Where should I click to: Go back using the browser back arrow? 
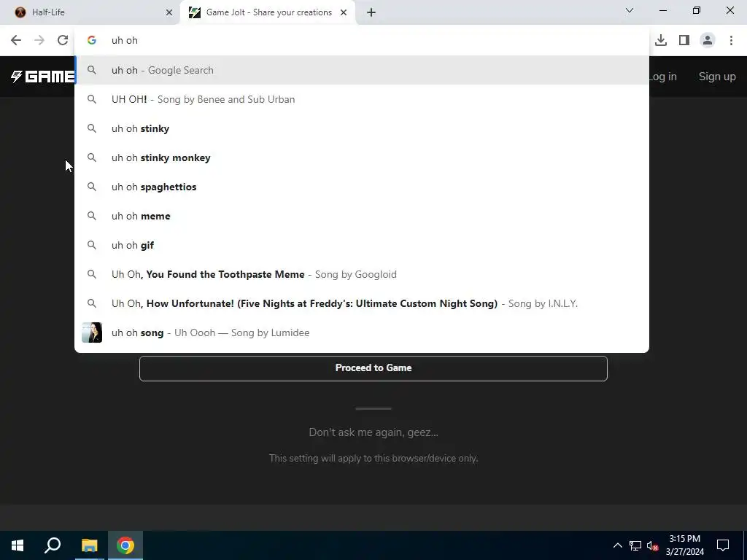tap(16, 41)
